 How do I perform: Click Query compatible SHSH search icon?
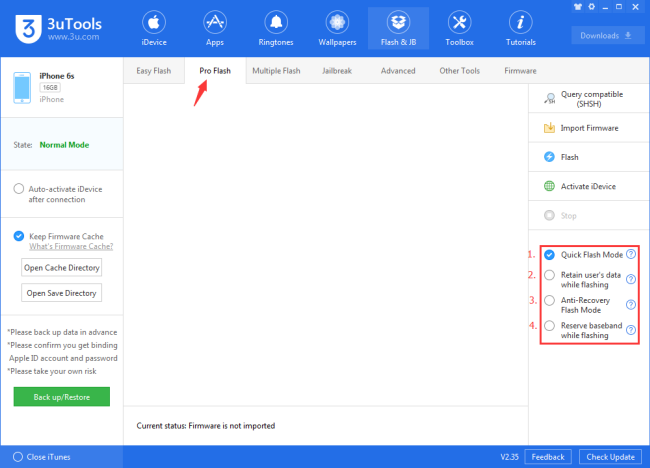pyautogui.click(x=549, y=98)
